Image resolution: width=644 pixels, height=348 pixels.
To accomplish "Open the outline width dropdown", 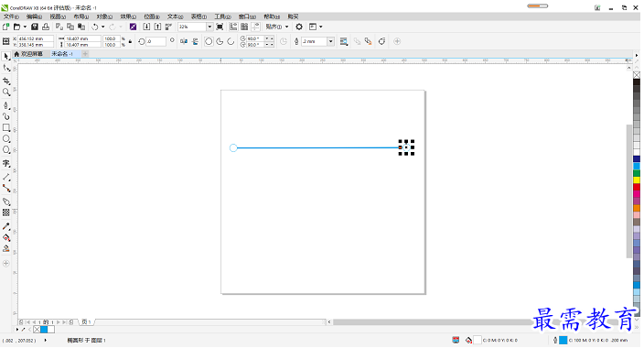I will (x=330, y=41).
